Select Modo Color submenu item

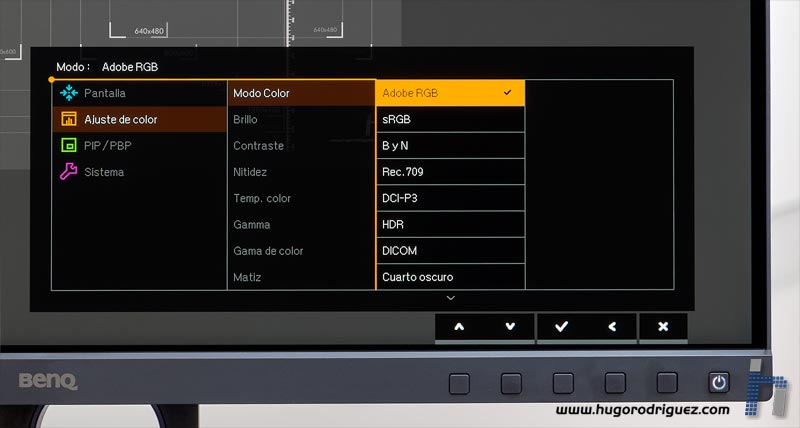click(x=301, y=93)
